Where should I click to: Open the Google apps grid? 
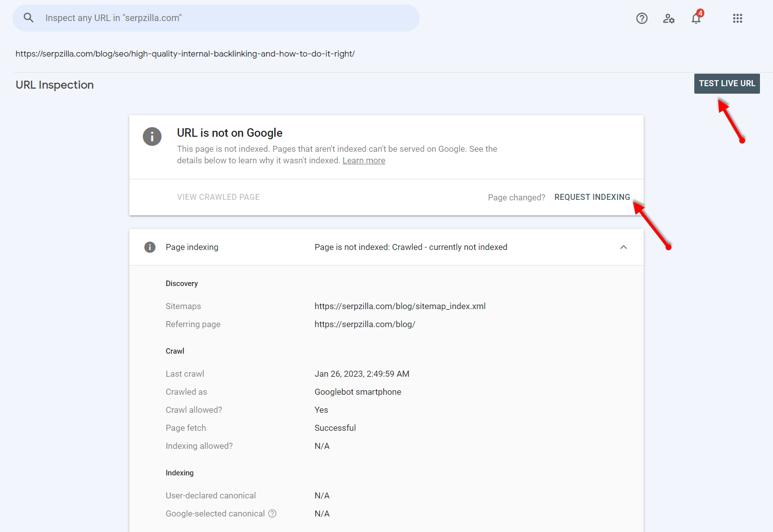click(737, 19)
